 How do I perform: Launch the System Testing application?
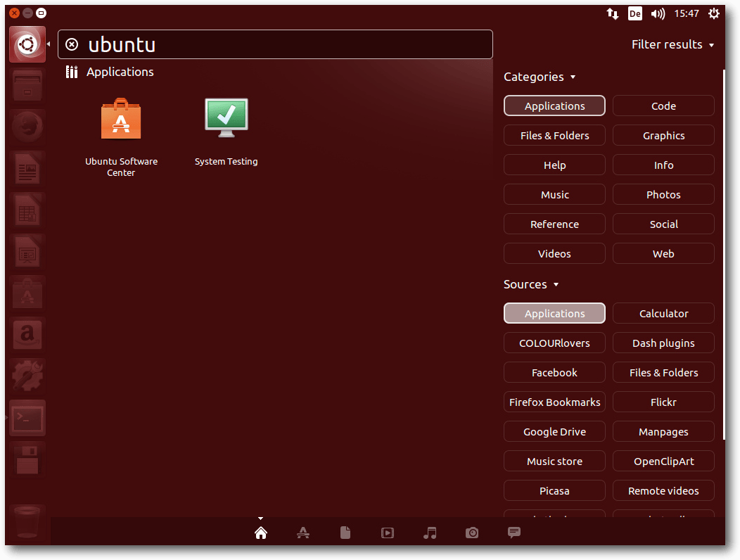point(226,132)
